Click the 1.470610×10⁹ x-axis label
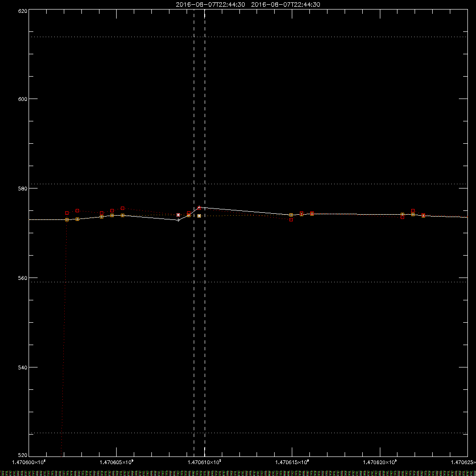 (204, 462)
